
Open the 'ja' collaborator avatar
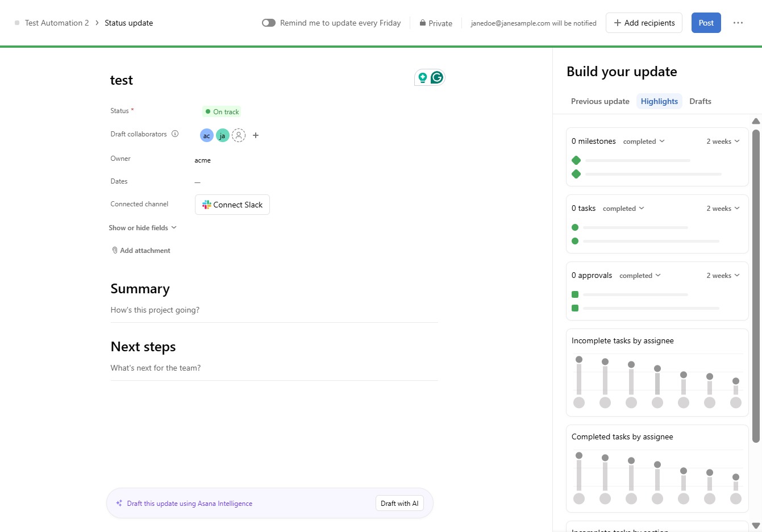click(223, 135)
